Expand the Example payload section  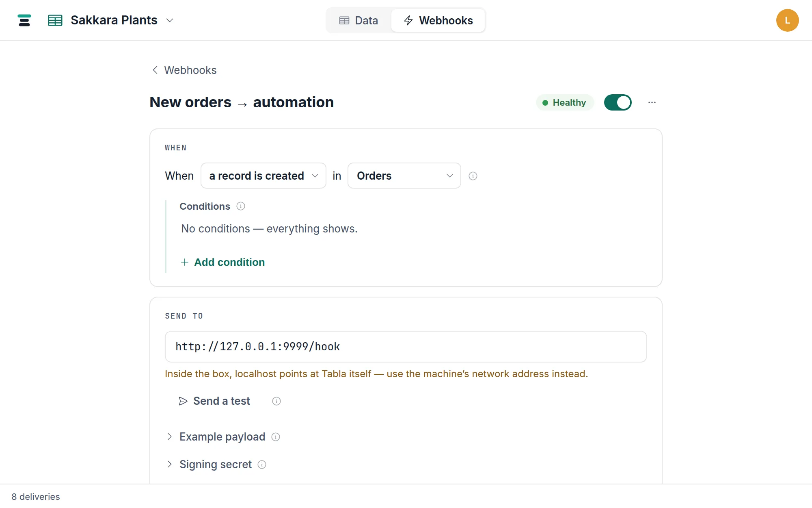216,437
